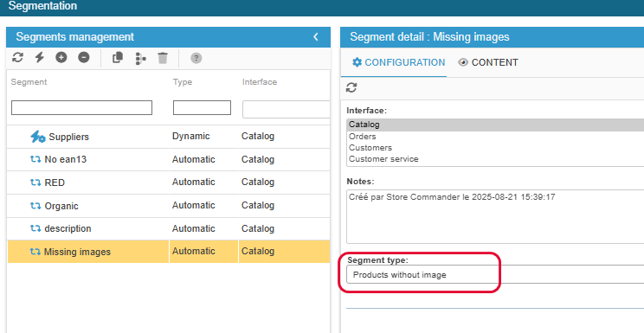Click the Dynamic type cell for Suppliers
This screenshot has height=333, width=644.
tap(203, 137)
